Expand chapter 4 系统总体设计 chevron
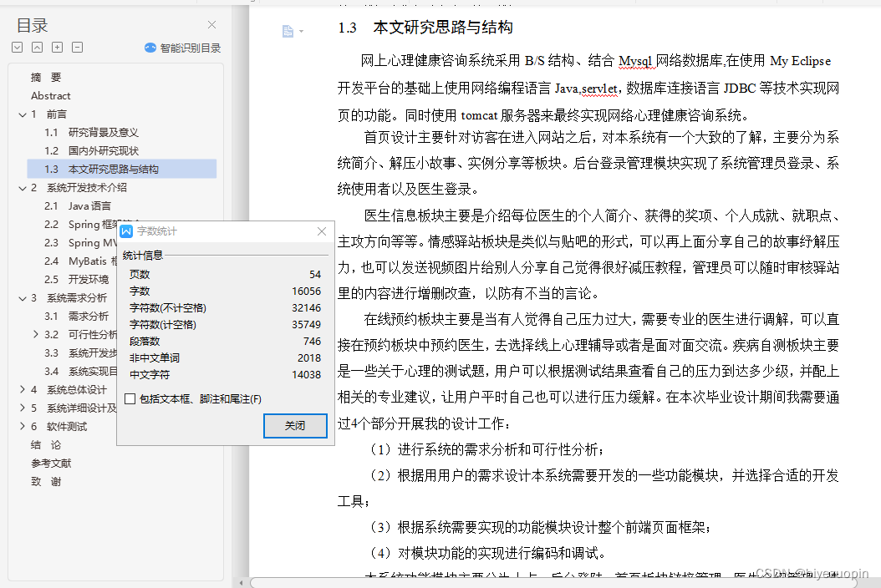The image size is (881, 588). pos(23,389)
